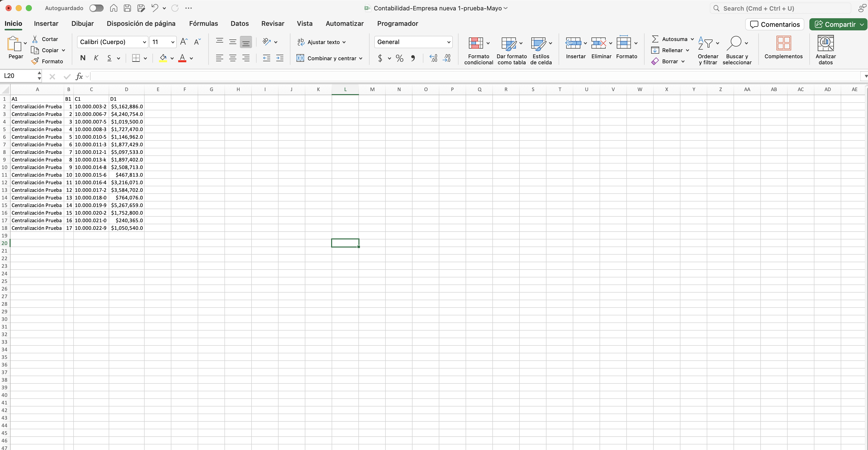Click the increase font size icon
Viewport: 868px width, 450px height.
(184, 42)
